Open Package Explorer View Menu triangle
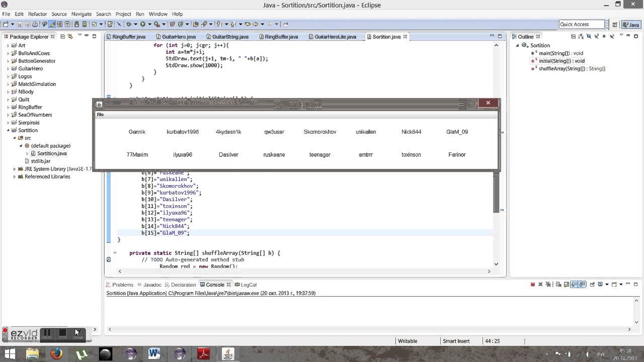644x362 pixels. point(79,36)
